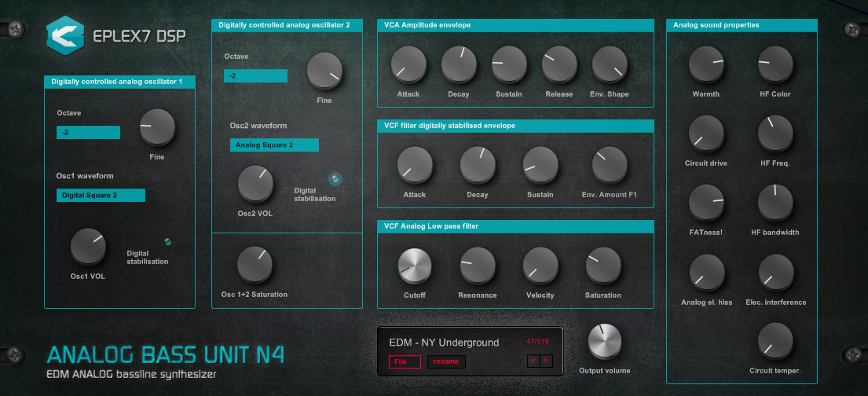
Task: Click the Oscillator 1 Fine knob
Action: click(157, 126)
